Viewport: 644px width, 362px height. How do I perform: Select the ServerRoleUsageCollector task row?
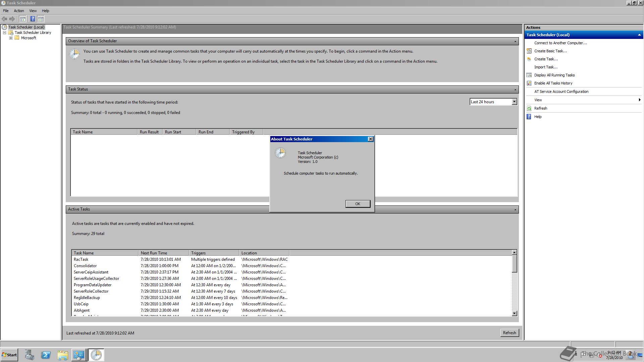coord(181,279)
